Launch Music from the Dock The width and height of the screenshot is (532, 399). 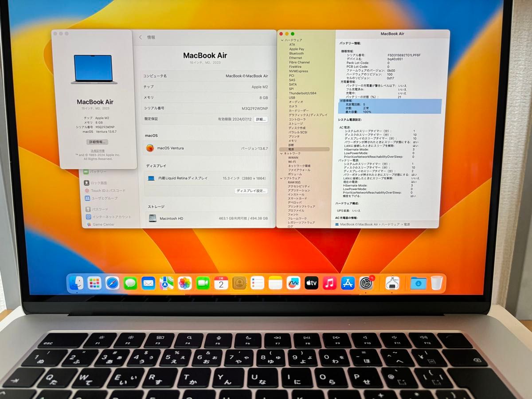click(329, 282)
